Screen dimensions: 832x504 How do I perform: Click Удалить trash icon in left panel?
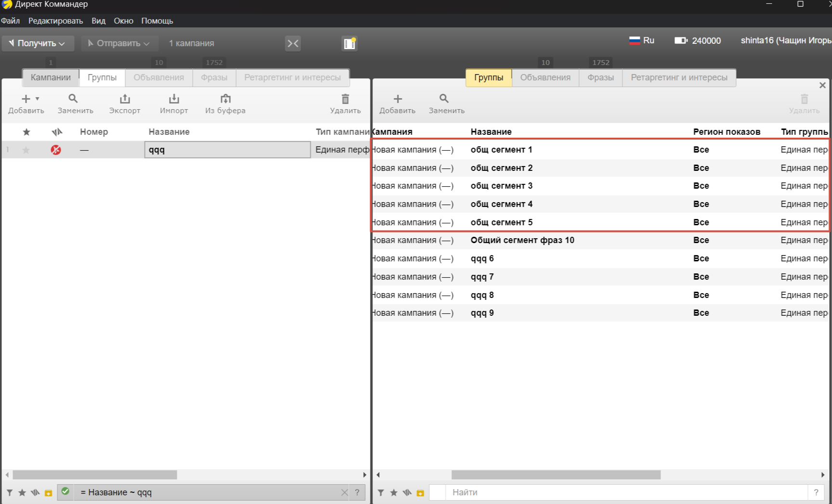point(345,99)
